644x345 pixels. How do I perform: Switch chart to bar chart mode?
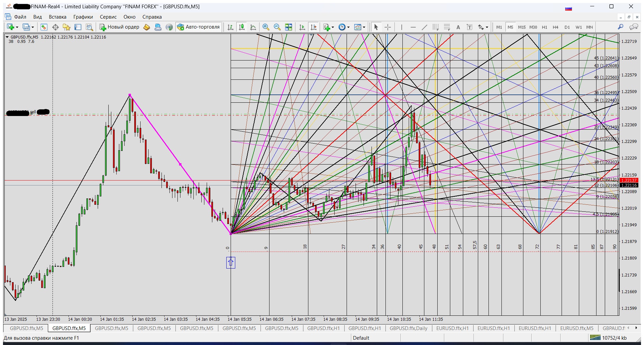tap(230, 27)
